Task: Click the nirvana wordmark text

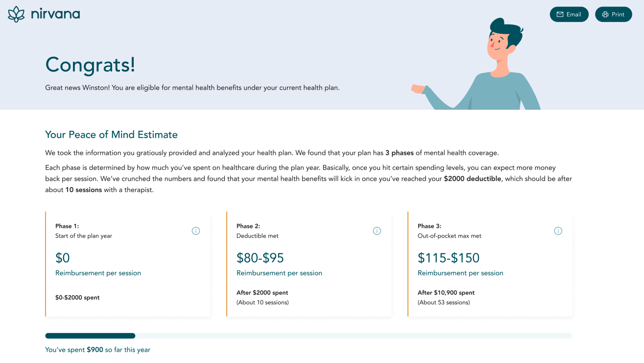Action: point(55,14)
